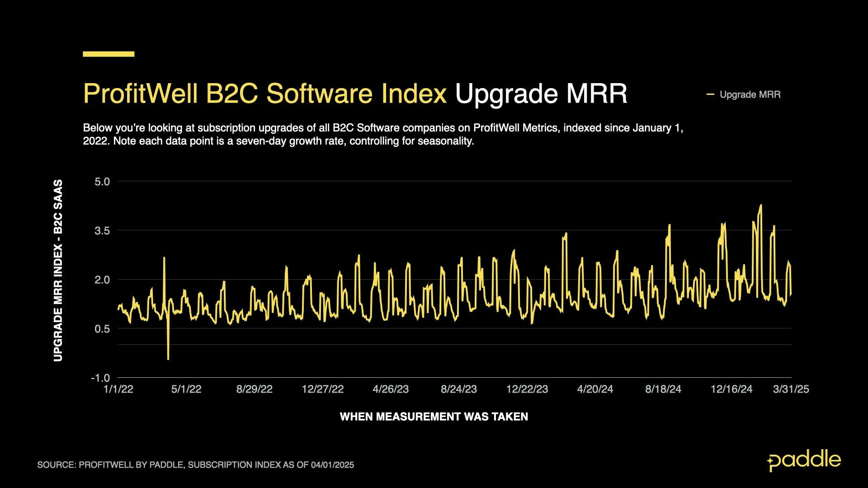Click the -1.0 y-axis label
This screenshot has width=868, height=488.
[x=100, y=378]
